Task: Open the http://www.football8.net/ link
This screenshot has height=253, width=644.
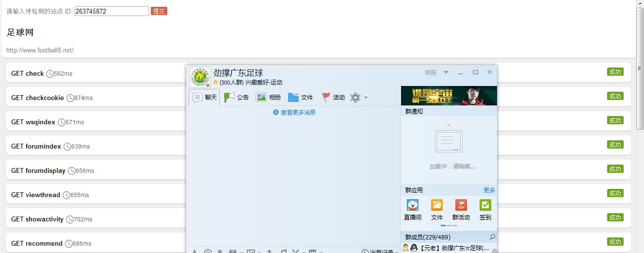Action: click(40, 51)
